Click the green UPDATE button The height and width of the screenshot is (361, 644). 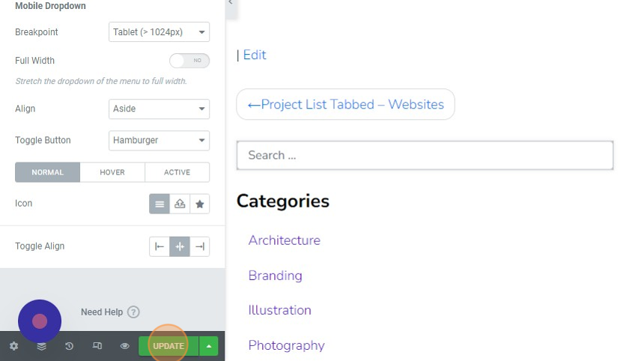point(168,346)
